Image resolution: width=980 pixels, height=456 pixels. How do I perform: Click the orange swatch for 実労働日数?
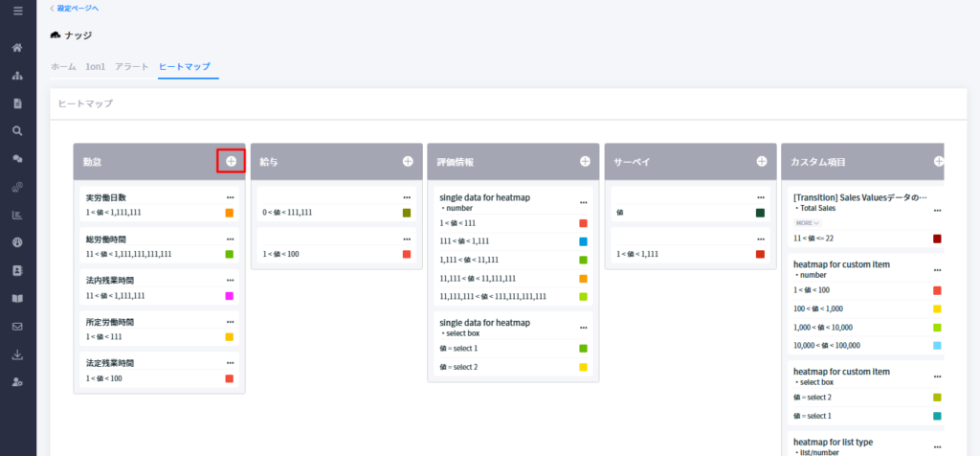click(230, 213)
